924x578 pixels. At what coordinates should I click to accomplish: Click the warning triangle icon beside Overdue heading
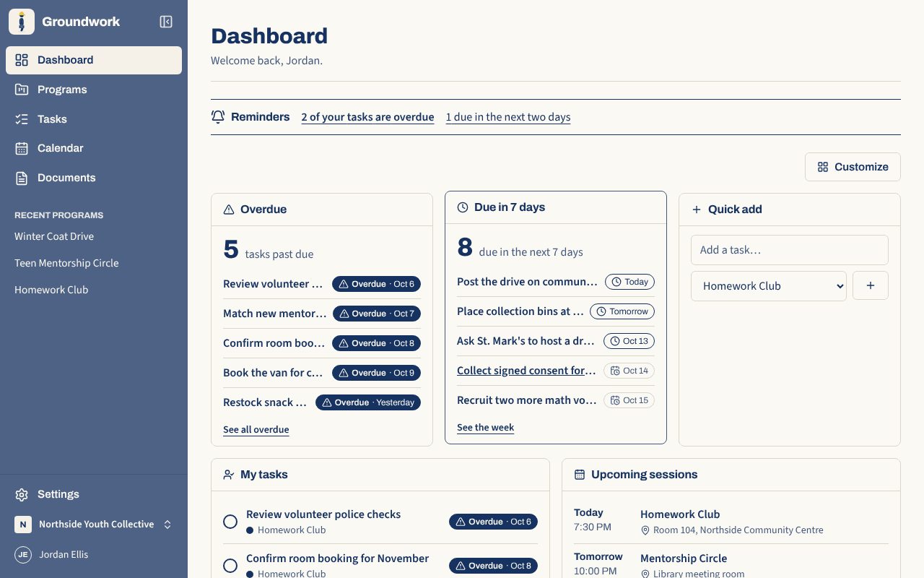[x=229, y=210]
